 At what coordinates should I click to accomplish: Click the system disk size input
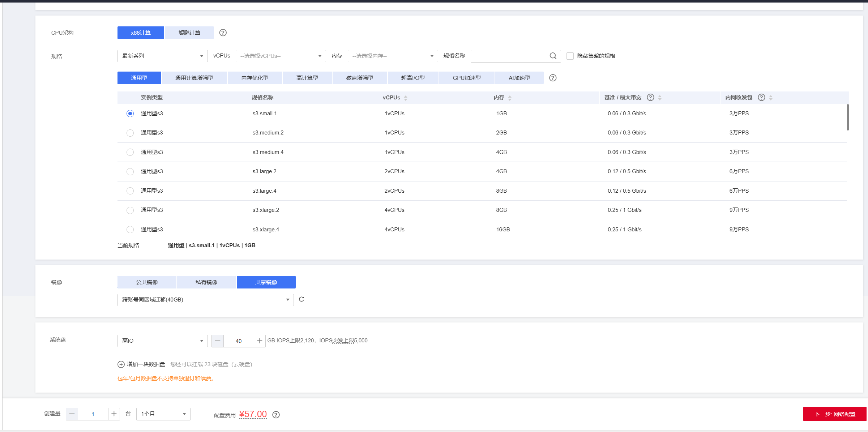239,341
